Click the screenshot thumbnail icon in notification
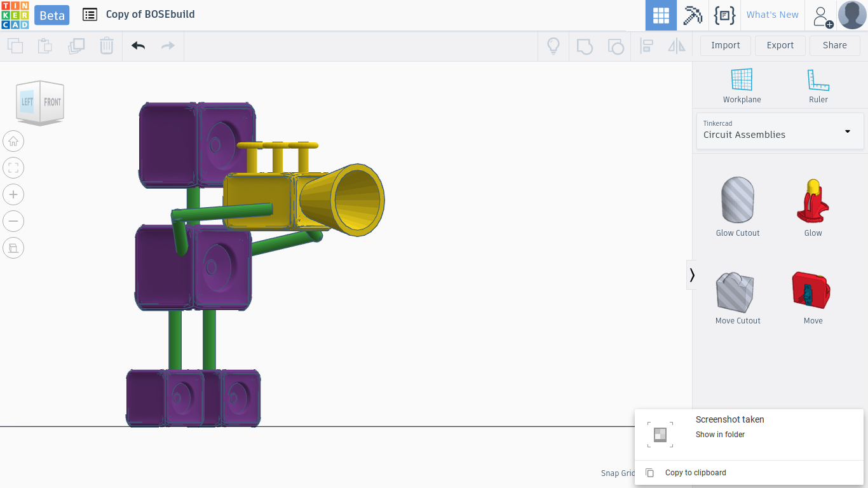This screenshot has width=868, height=488. coord(660,435)
